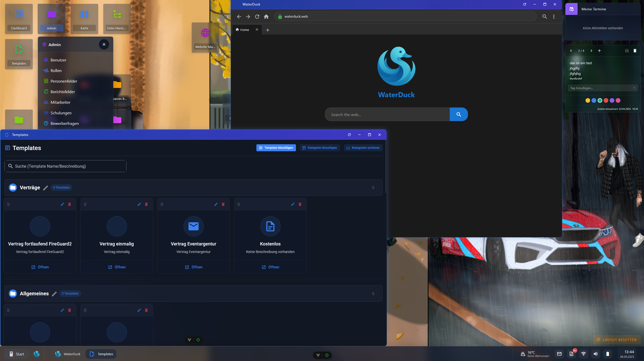Save the current note
Image resolution: width=644 pixels, height=361 pixels.
pos(627,51)
